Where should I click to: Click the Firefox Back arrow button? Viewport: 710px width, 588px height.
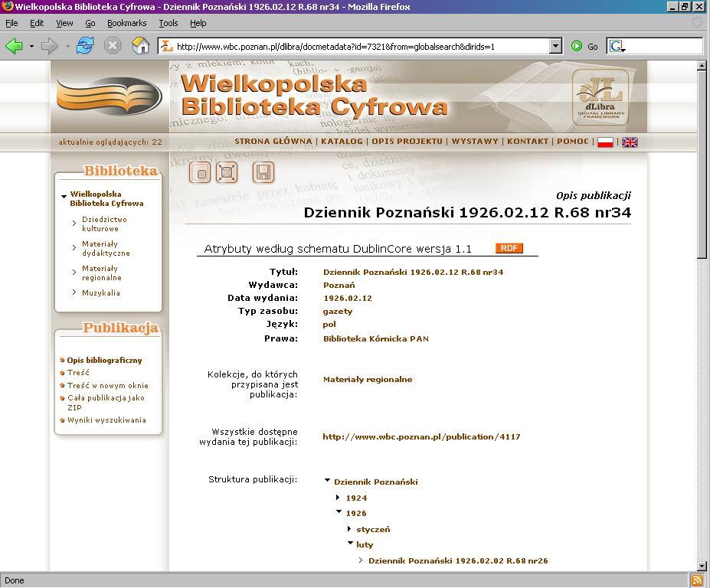coord(14,46)
